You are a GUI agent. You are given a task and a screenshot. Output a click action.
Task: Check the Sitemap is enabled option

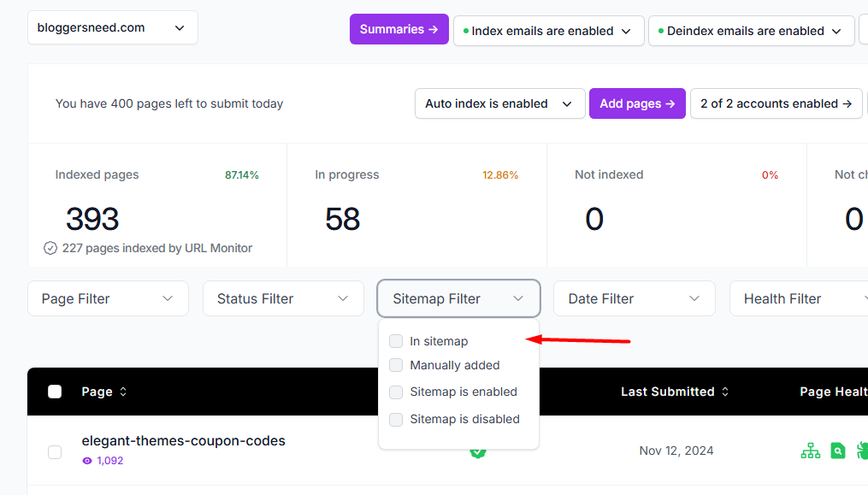click(x=396, y=392)
